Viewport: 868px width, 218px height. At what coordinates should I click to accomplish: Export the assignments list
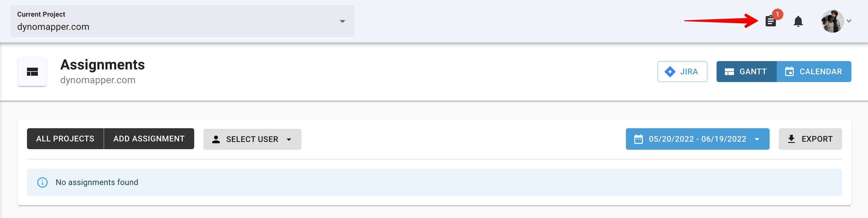click(x=810, y=139)
